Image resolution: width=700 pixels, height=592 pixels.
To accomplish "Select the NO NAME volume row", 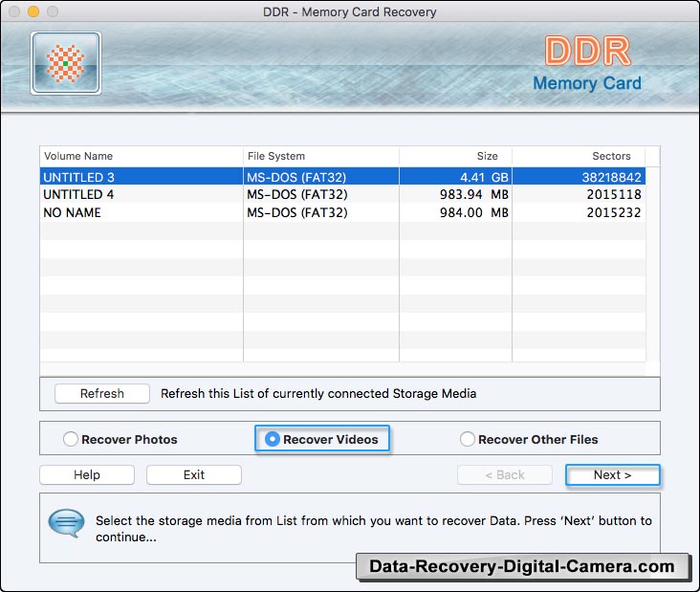I will tap(342, 212).
